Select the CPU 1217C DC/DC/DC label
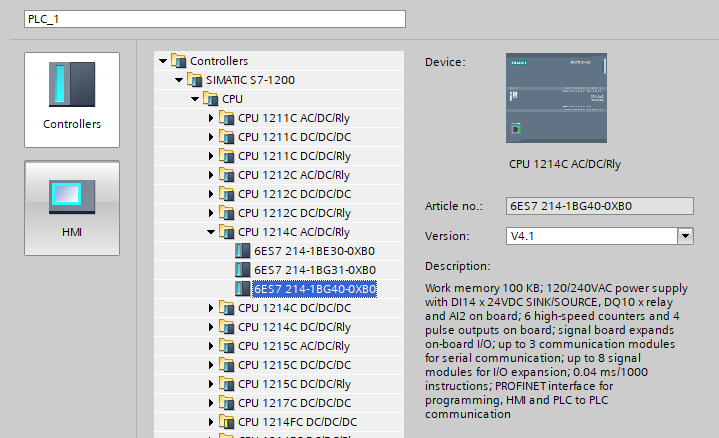The width and height of the screenshot is (719, 438). pyautogui.click(x=294, y=403)
